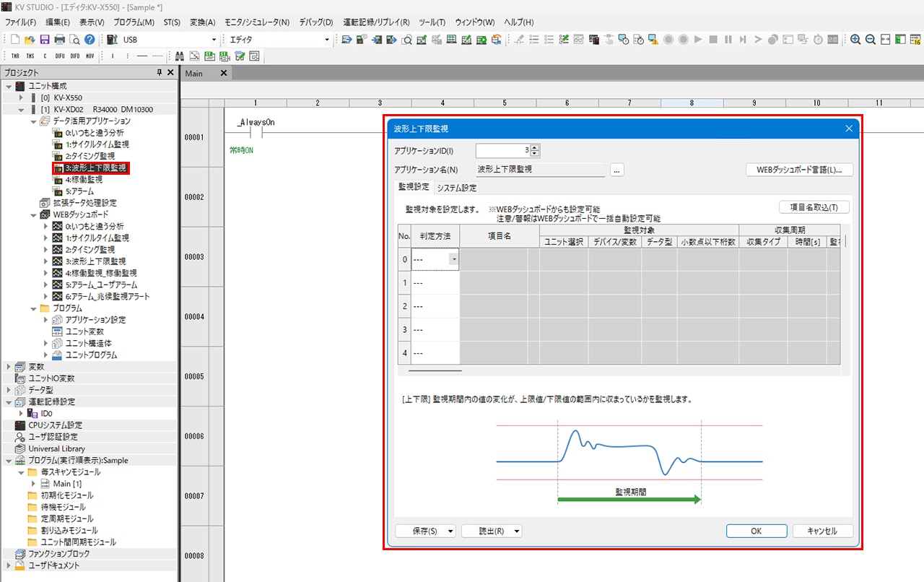The height and width of the screenshot is (582, 924).
Task: Collapse the WEBダッシュボード tree node
Action: point(35,214)
